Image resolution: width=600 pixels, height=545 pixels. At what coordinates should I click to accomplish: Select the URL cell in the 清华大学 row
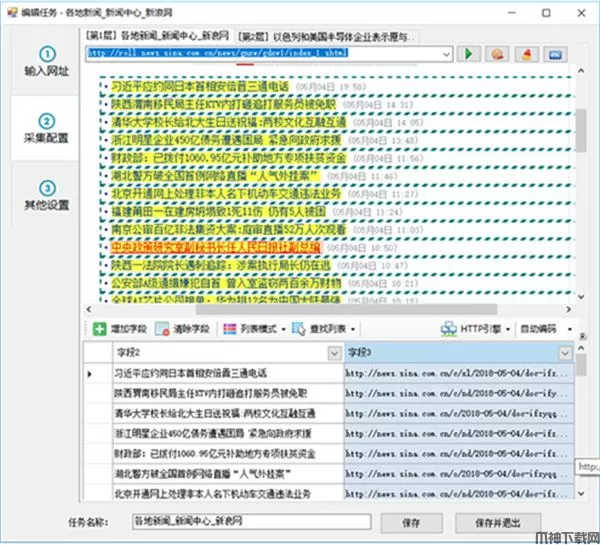[459, 414]
